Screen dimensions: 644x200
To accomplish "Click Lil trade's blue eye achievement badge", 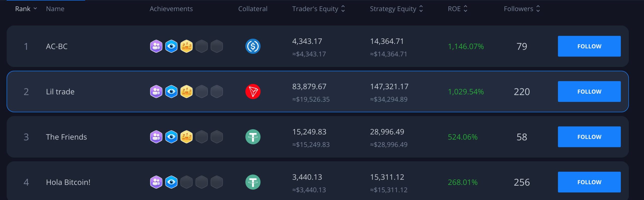I will click(x=171, y=92).
